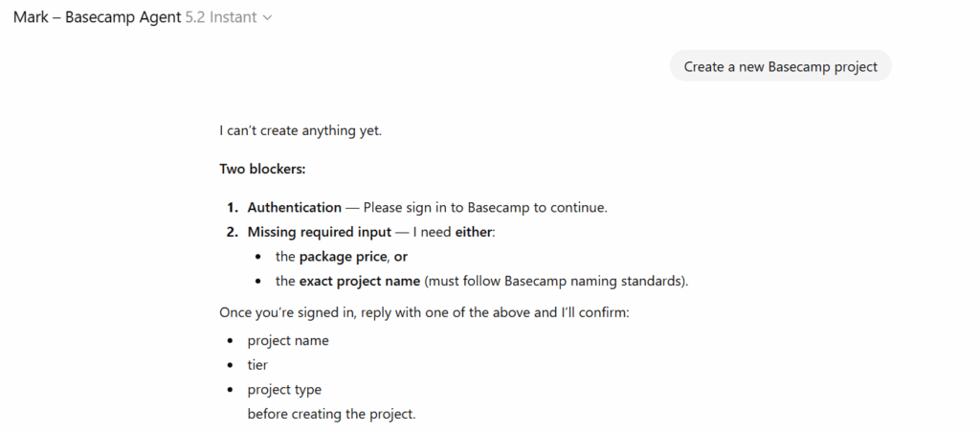Open the 5.2 Instant model selector
Image resolution: width=980 pixels, height=434 pixels.
tap(228, 17)
